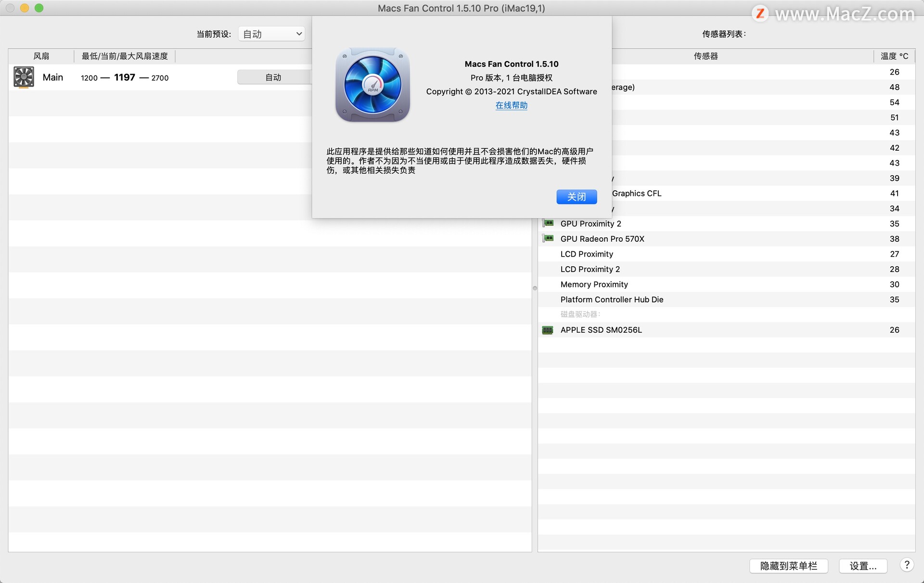Viewport: 924px width, 583px height.
Task: Click the question mark help icon
Action: coord(908,565)
